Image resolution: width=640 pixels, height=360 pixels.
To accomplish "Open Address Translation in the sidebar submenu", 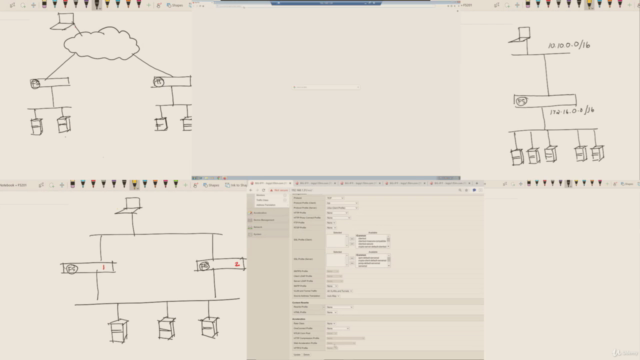I will click(266, 205).
